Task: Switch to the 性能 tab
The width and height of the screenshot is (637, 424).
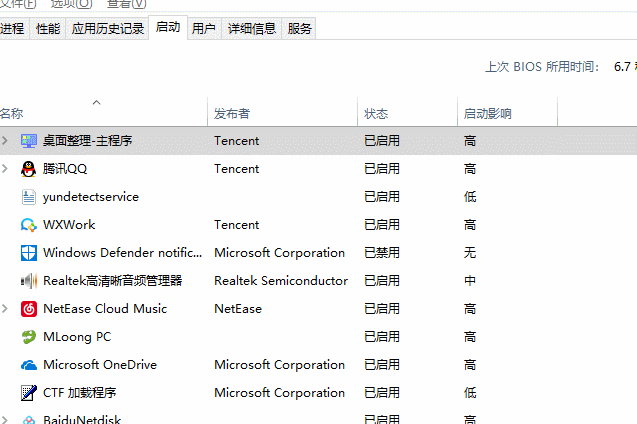Action: pyautogui.click(x=47, y=29)
